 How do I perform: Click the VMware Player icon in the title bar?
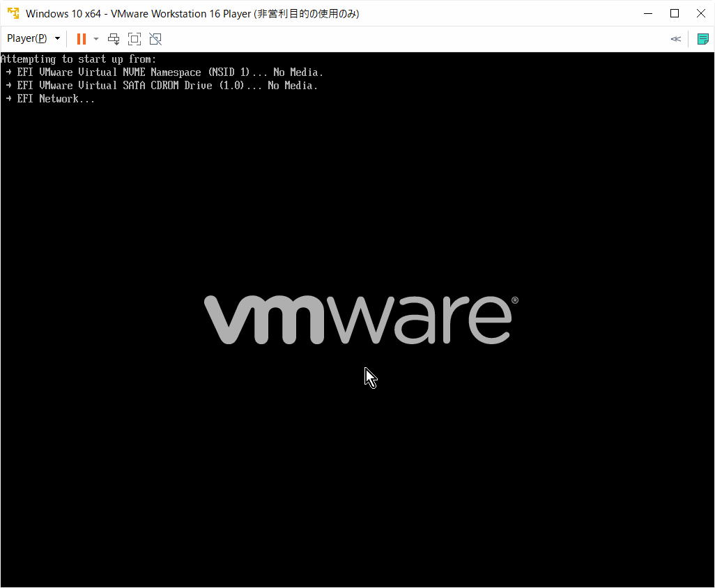pos(13,13)
